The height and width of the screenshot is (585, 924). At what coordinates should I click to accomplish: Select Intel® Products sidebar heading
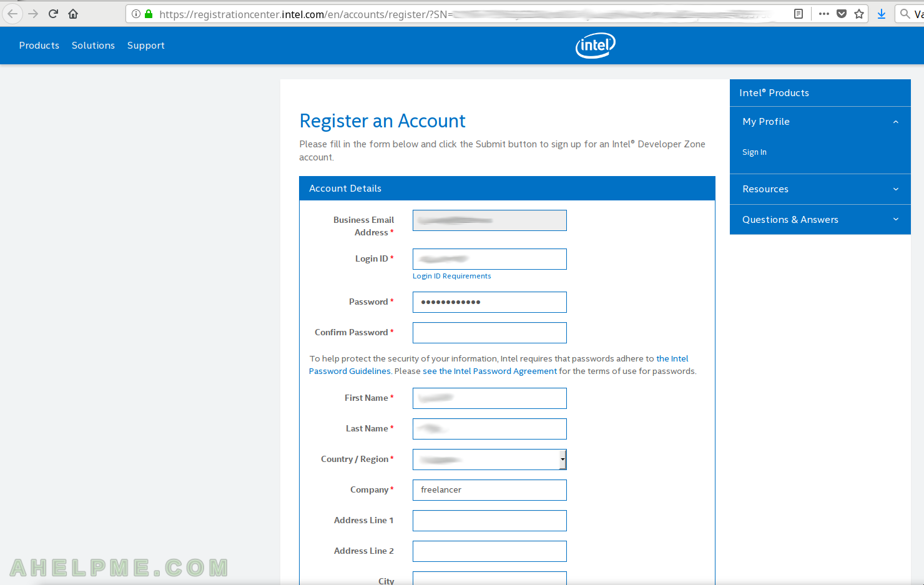774,93
